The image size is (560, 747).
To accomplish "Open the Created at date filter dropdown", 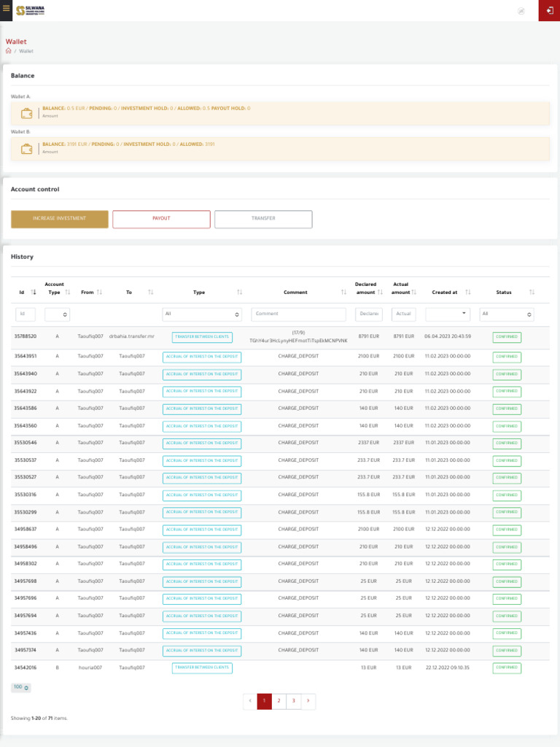I will [x=448, y=314].
